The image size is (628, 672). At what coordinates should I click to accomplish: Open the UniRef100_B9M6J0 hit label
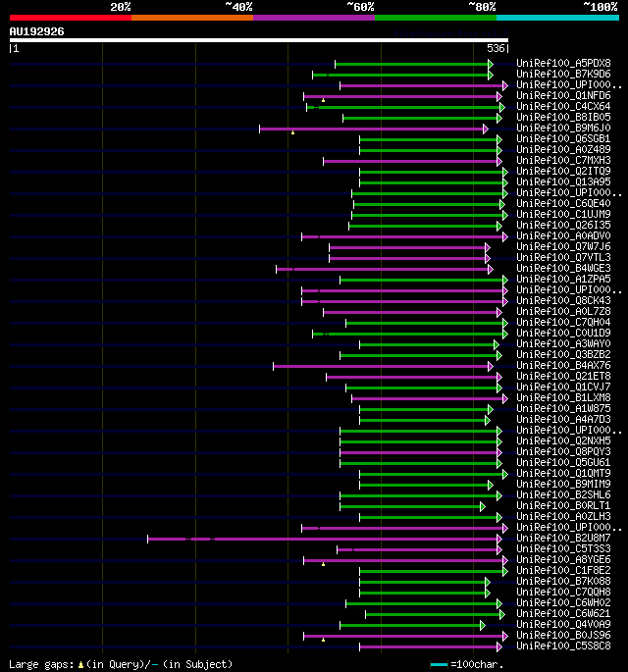563,129
